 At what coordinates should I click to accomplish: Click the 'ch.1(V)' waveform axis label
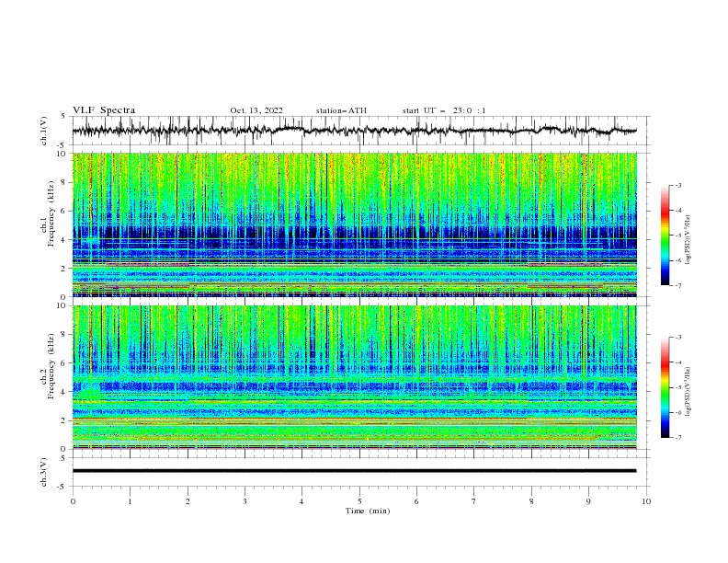(x=43, y=131)
